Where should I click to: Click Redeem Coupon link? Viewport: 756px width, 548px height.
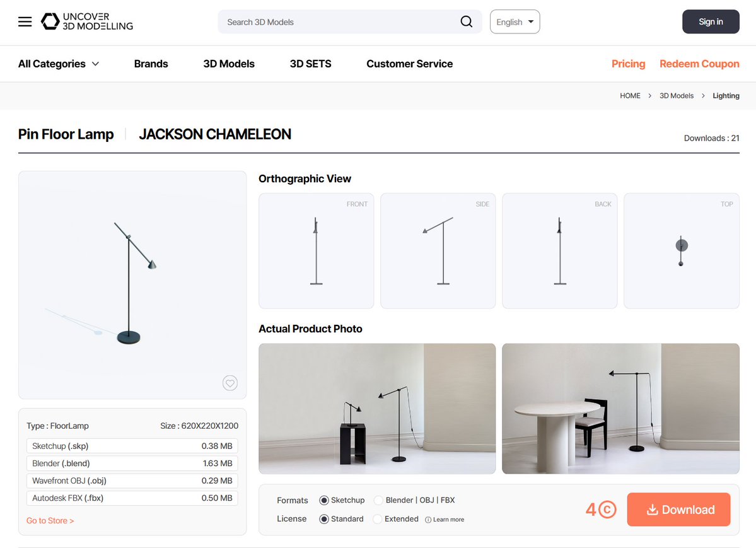click(699, 64)
